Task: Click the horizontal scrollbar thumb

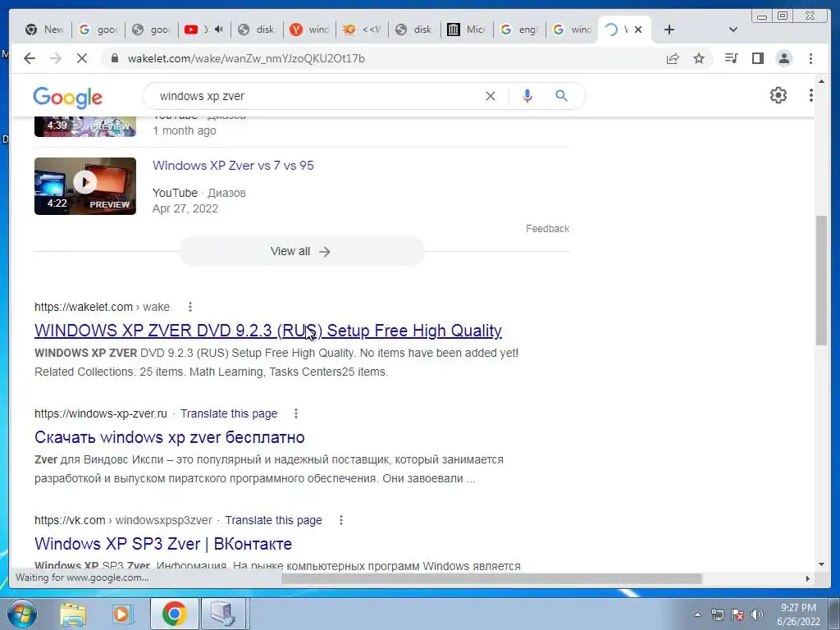Action: 492,578
